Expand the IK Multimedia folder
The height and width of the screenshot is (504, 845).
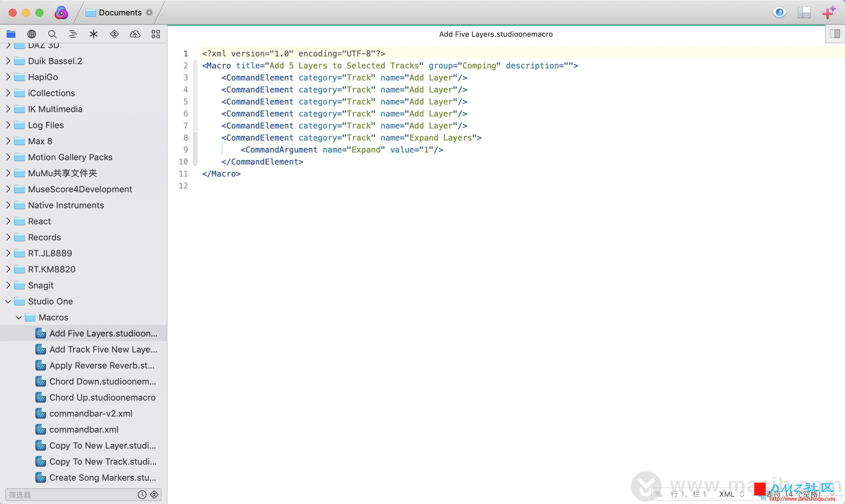click(8, 109)
